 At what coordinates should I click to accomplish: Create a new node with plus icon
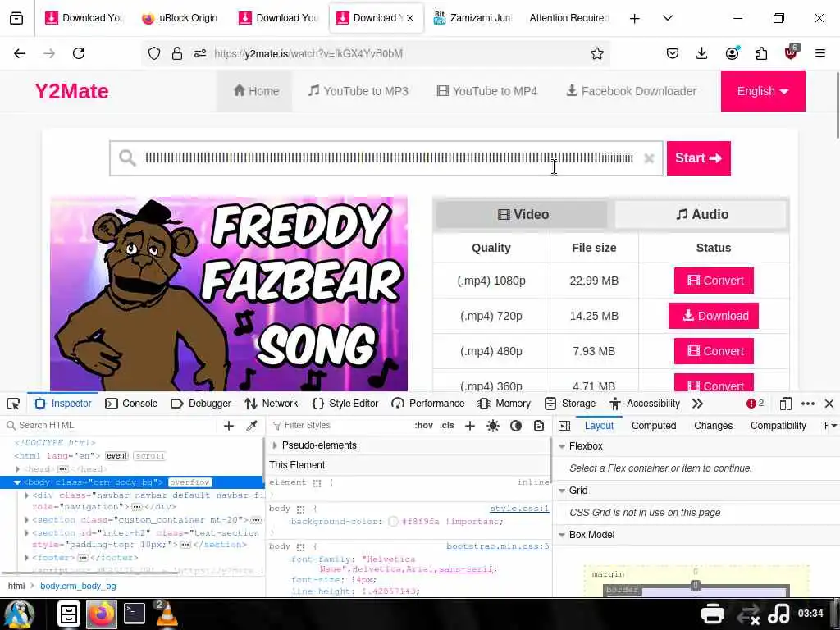229,426
